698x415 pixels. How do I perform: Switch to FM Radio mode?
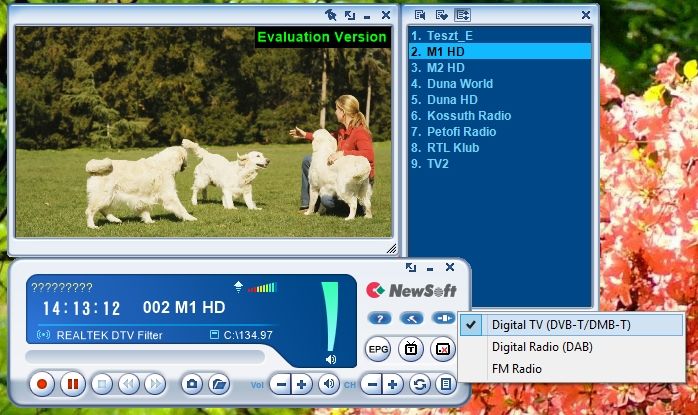click(x=572, y=369)
